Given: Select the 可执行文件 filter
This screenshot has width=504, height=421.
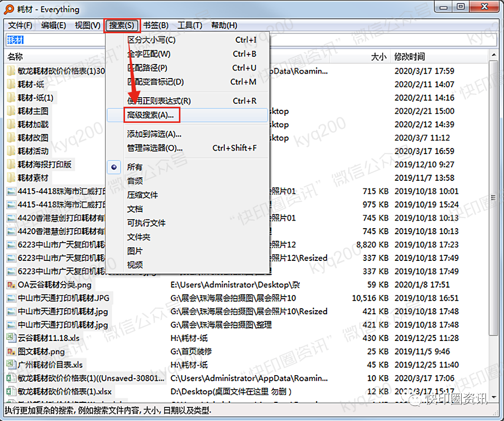Looking at the screenshot, I should (187, 223).
